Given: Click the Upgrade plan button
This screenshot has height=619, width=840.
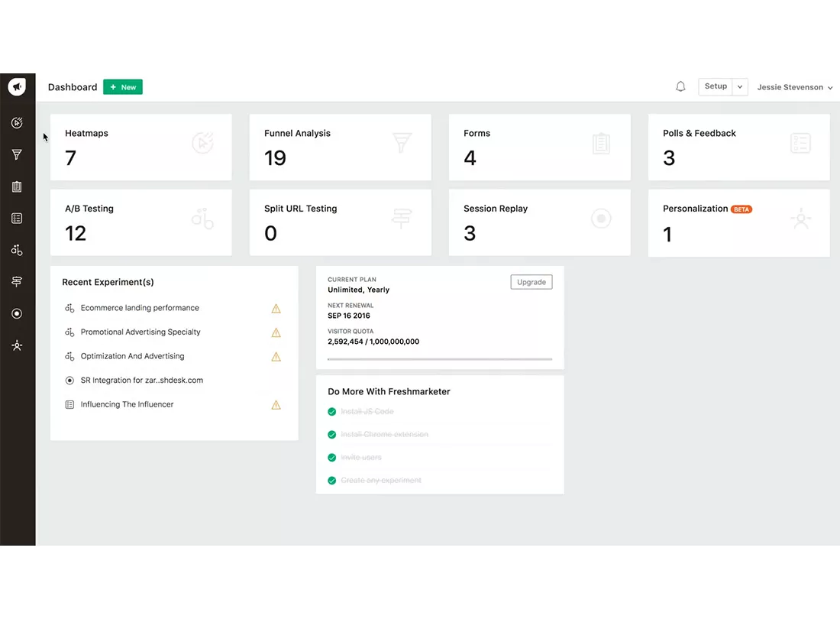Looking at the screenshot, I should coord(531,282).
